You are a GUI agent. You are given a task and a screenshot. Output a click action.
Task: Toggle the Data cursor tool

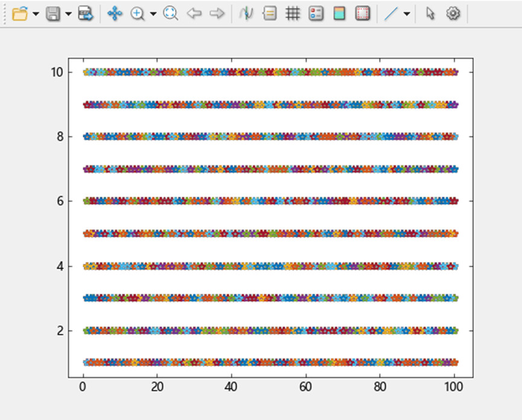point(246,14)
